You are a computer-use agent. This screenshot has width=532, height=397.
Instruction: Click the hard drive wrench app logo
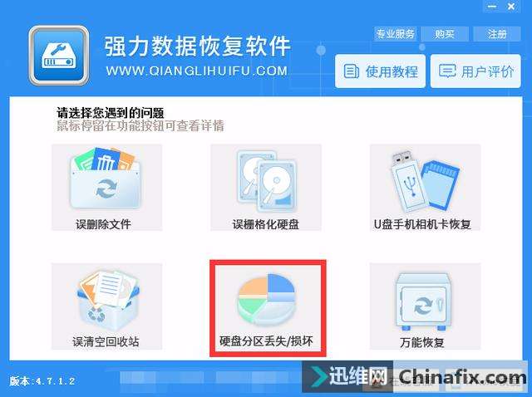pos(59,56)
